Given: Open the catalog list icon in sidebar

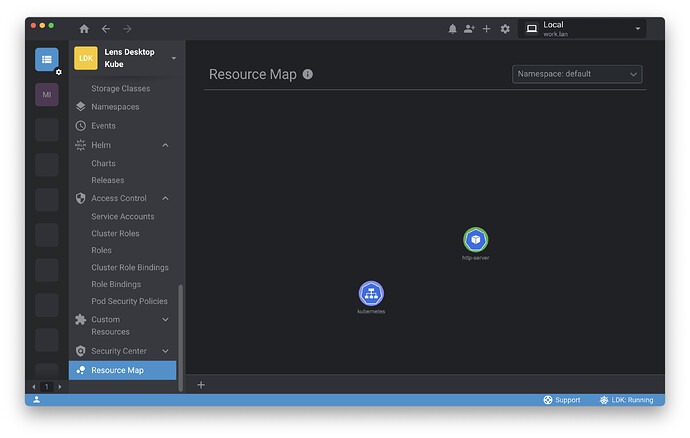Looking at the screenshot, I should click(x=47, y=59).
